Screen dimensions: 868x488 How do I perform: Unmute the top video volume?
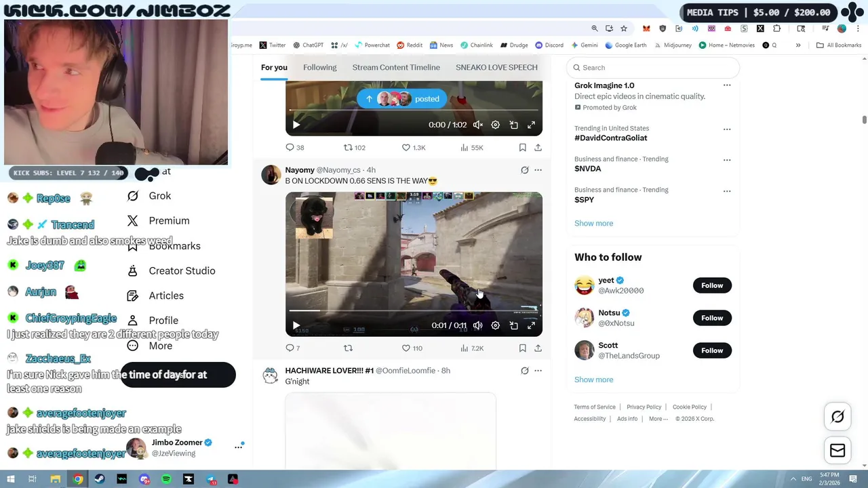tap(478, 125)
